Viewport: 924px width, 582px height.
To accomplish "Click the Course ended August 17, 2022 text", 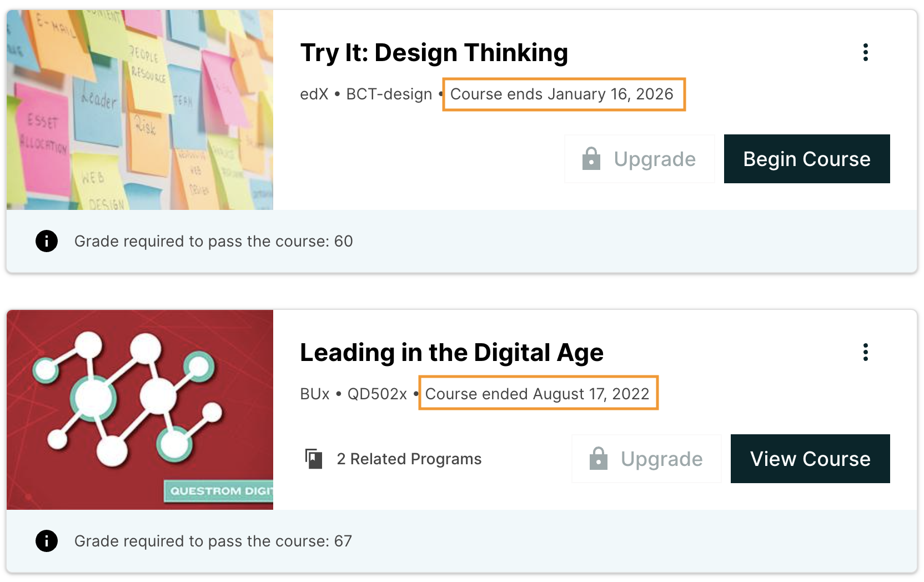I will (x=537, y=394).
